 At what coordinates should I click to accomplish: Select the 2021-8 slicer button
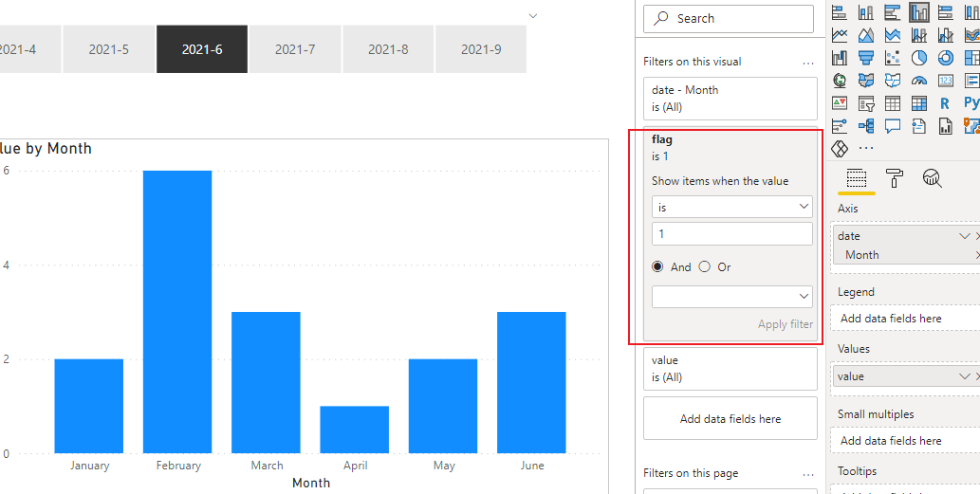pos(388,49)
